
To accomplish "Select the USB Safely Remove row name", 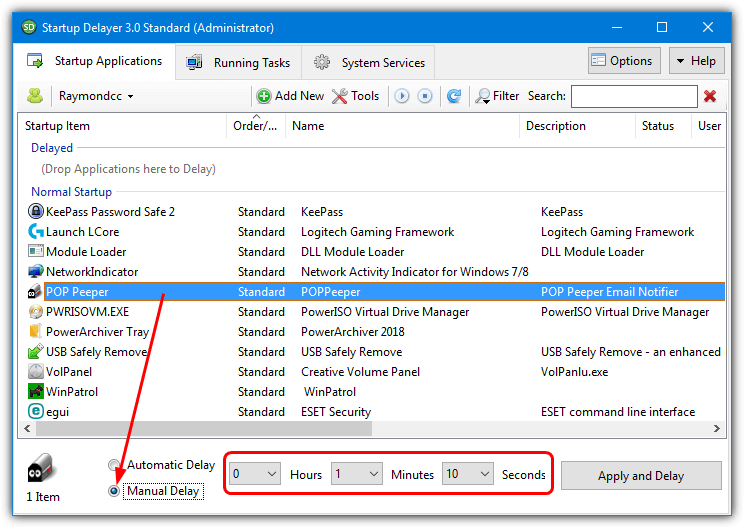I will coord(96,352).
